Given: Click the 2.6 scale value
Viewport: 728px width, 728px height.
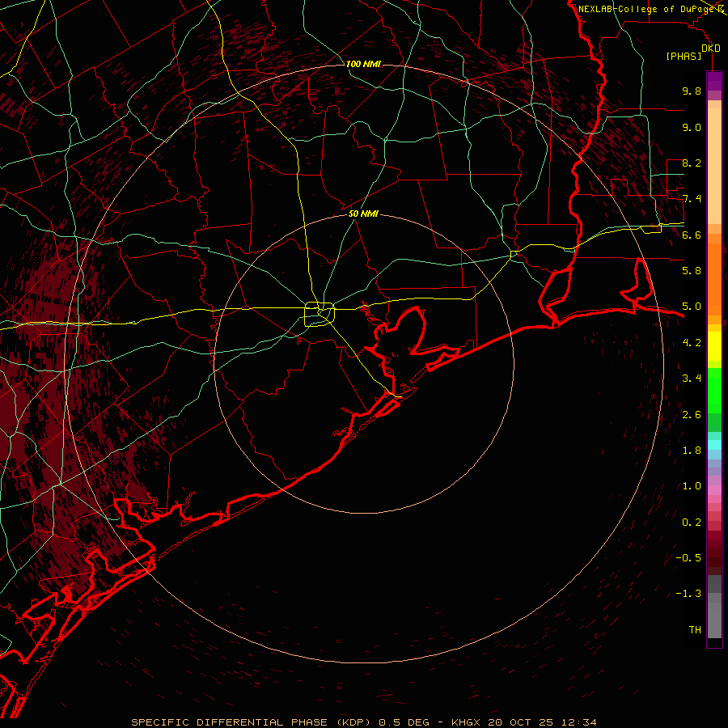Looking at the screenshot, I should coord(692,415).
